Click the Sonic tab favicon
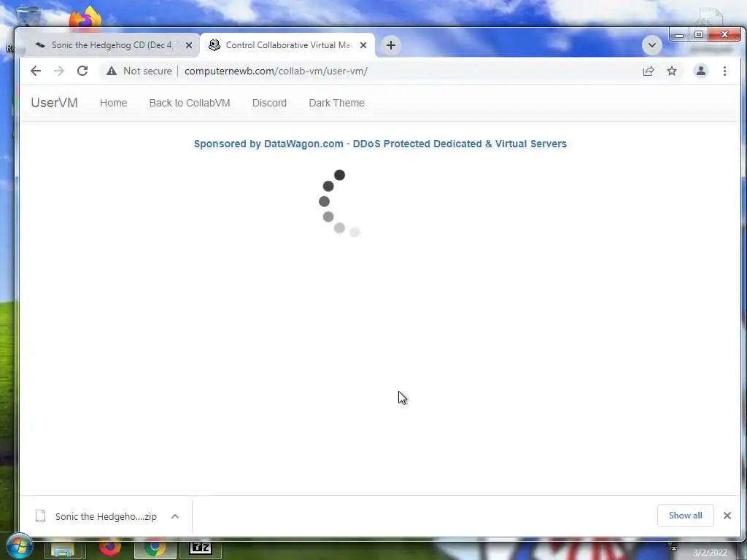 40,45
